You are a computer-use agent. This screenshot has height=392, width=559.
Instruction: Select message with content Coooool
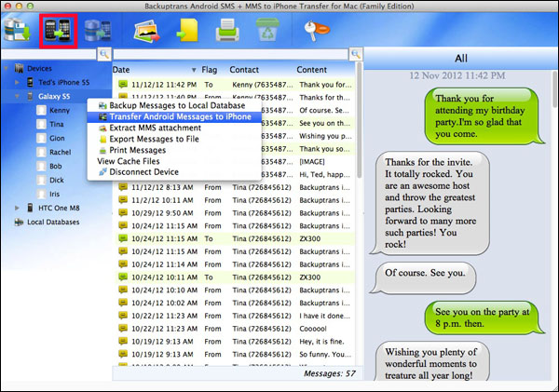(x=236, y=329)
